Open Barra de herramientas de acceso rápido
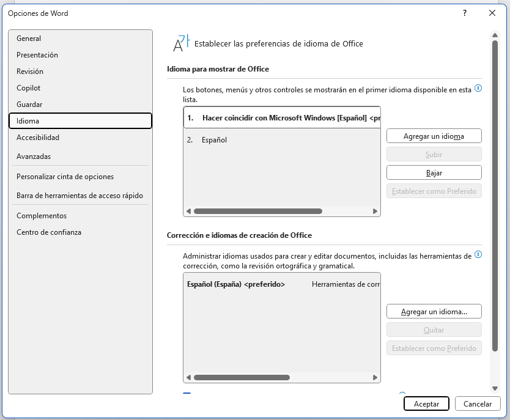The width and height of the screenshot is (510, 420). pyautogui.click(x=80, y=196)
